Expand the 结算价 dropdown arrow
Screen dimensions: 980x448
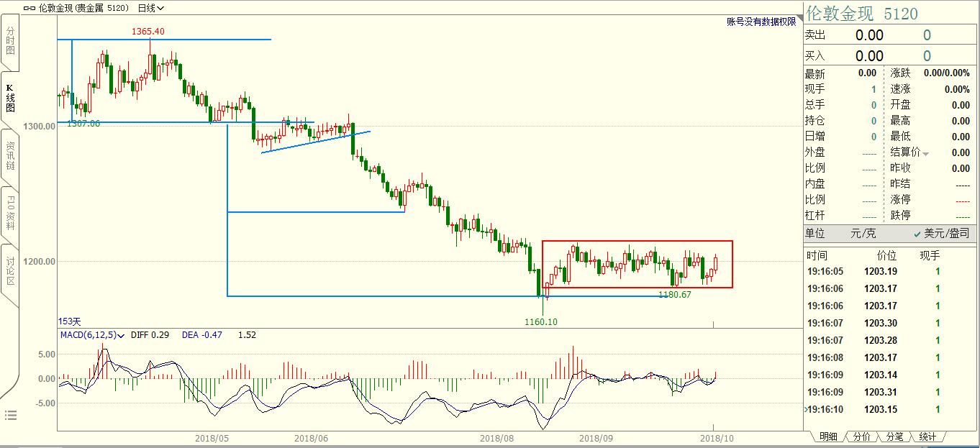925,153
